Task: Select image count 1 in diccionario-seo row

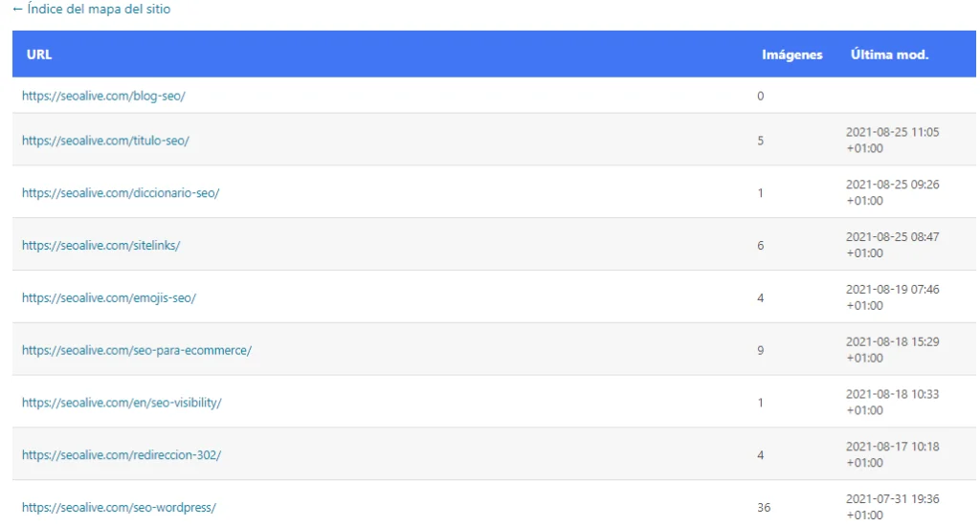Action: coord(761,193)
